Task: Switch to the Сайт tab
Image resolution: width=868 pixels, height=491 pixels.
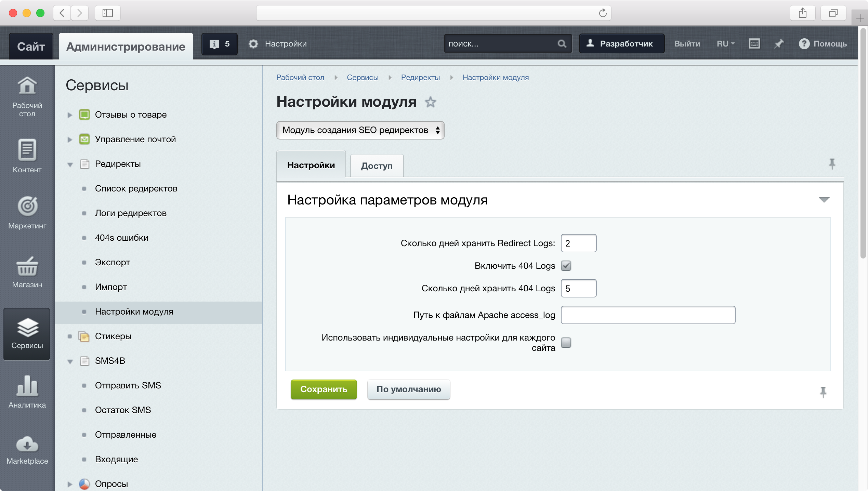Action: coord(31,47)
